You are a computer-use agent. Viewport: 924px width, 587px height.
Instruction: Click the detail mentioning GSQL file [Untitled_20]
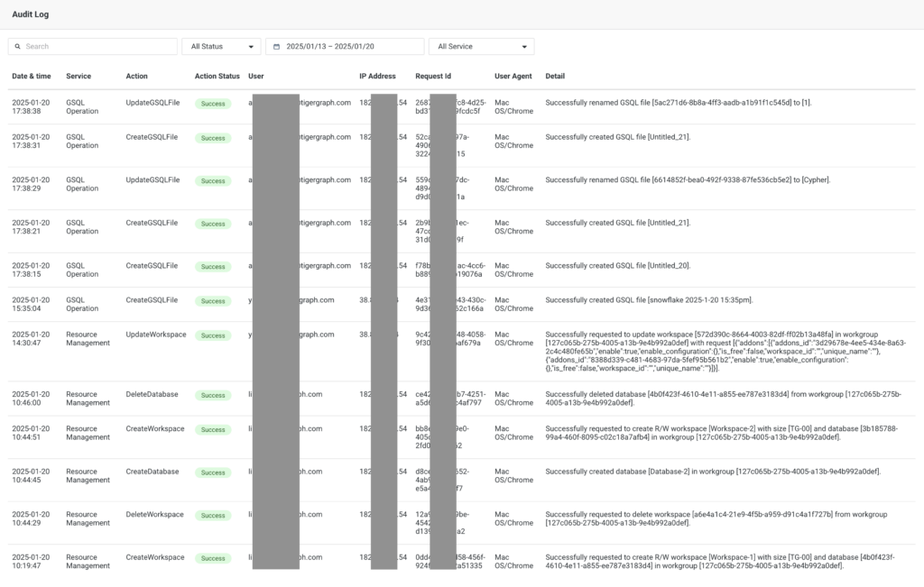(617, 266)
